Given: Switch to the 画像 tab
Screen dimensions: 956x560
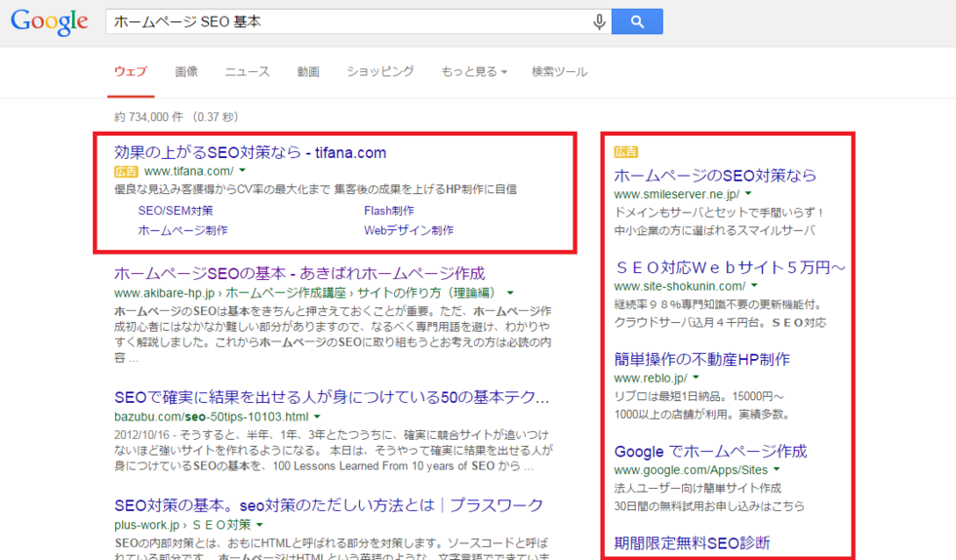Looking at the screenshot, I should click(186, 71).
